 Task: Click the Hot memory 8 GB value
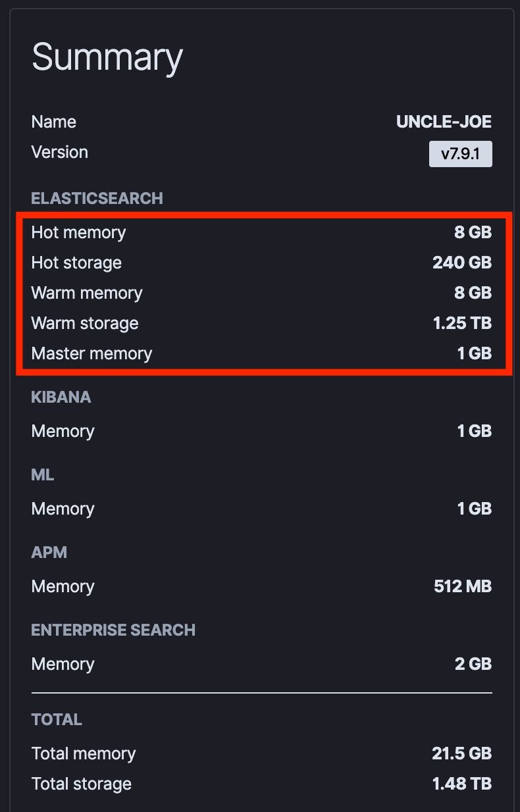473,232
